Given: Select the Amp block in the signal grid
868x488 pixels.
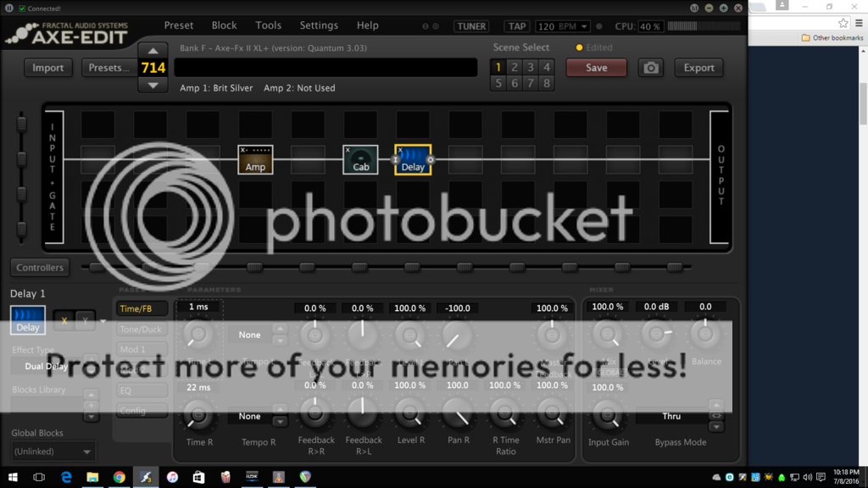Looking at the screenshot, I should [254, 159].
